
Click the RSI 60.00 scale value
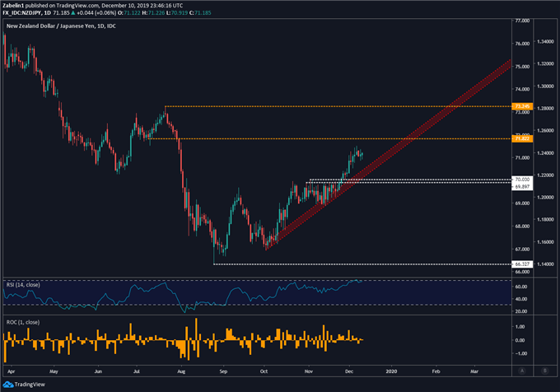520,287
